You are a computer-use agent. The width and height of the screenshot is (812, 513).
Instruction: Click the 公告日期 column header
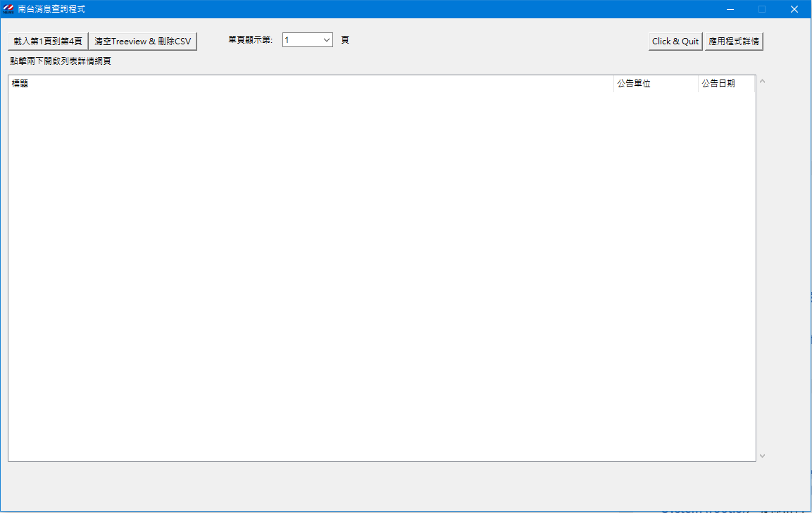[725, 84]
